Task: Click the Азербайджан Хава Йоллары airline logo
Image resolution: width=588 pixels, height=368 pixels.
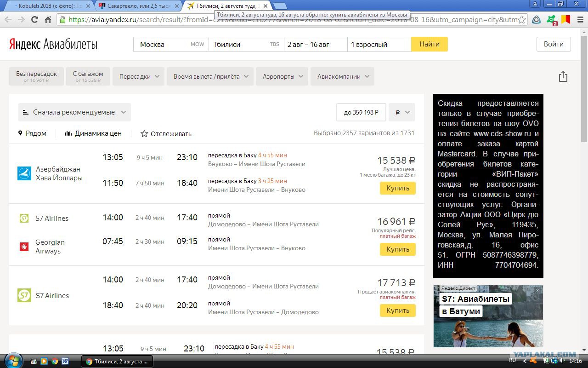Action: point(24,173)
